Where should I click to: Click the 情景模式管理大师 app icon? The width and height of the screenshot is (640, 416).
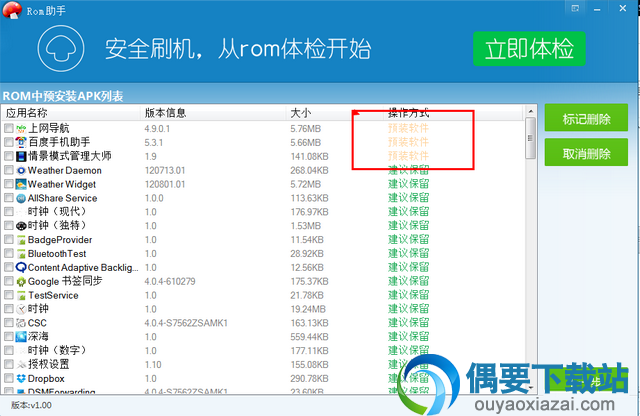pyautogui.click(x=21, y=156)
